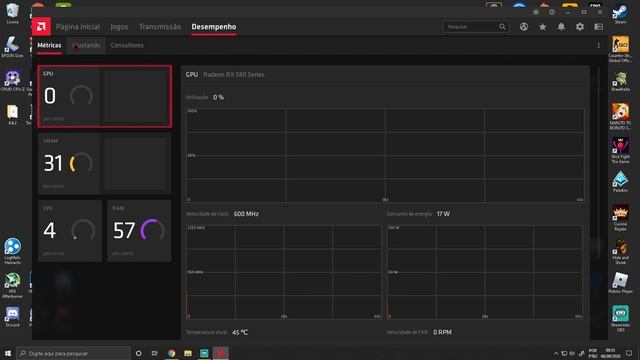Image resolution: width=640 pixels, height=360 pixels.
Task: Show hidden system tray icons
Action: point(556,353)
